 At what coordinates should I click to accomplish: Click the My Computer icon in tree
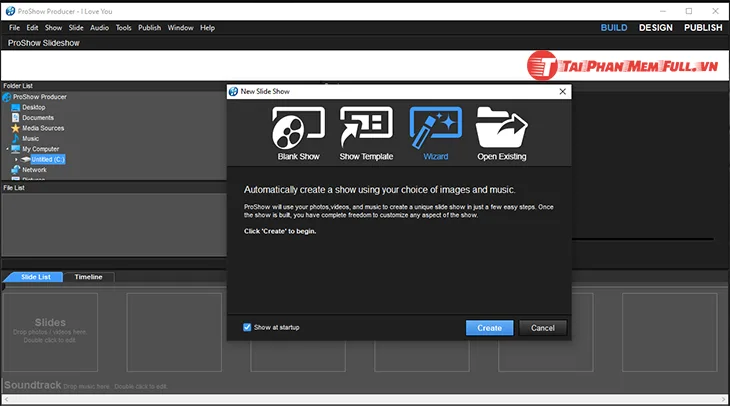tap(15, 149)
